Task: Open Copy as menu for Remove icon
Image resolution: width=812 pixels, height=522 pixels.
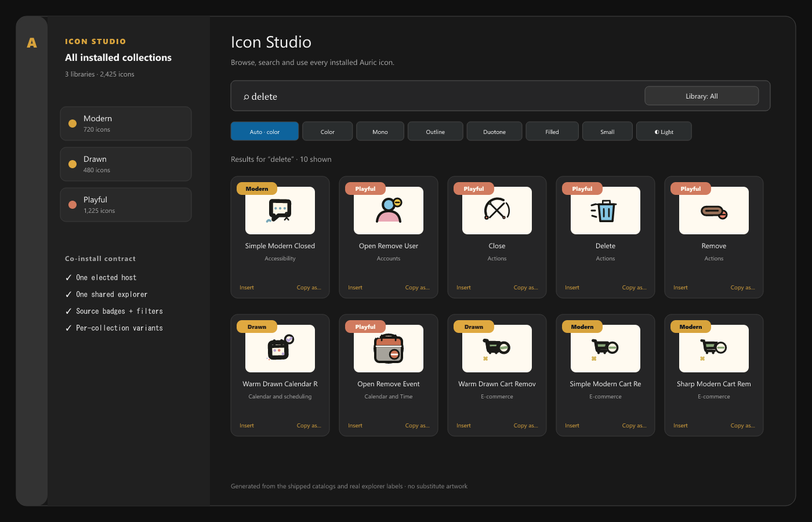Action: pos(742,288)
